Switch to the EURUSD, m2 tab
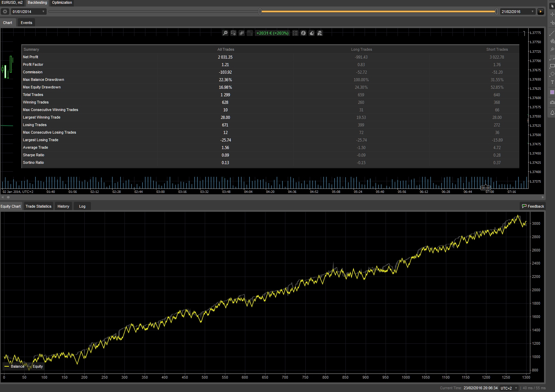 click(x=12, y=2)
